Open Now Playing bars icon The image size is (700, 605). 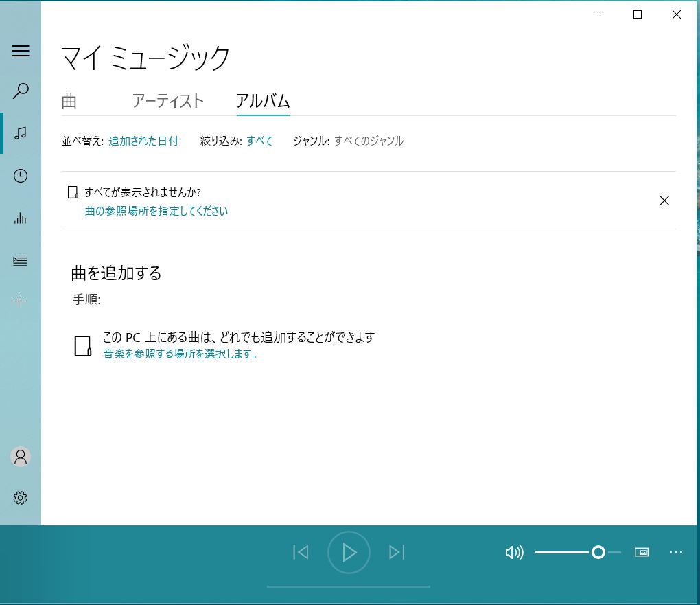21,218
